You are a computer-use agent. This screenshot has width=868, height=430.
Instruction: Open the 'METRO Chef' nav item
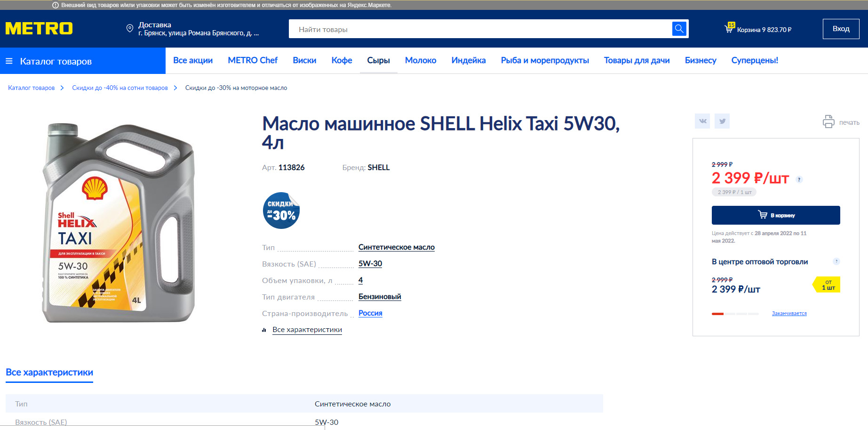253,60
